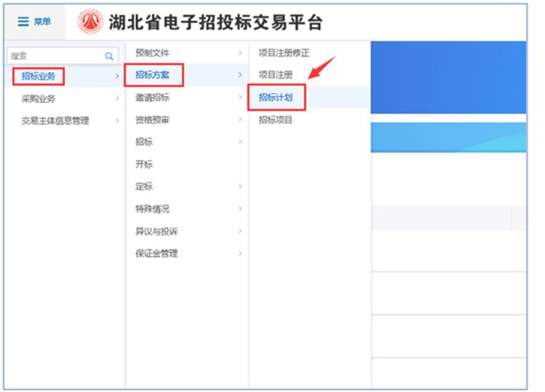545x392 pixels.
Task: Expand the 预制文件 submenu arrow
Action: pos(239,53)
